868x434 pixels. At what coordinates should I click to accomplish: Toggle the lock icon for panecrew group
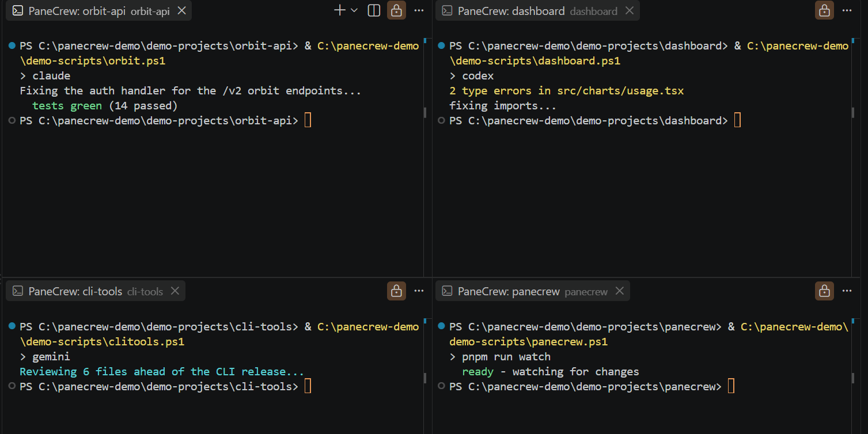click(824, 291)
